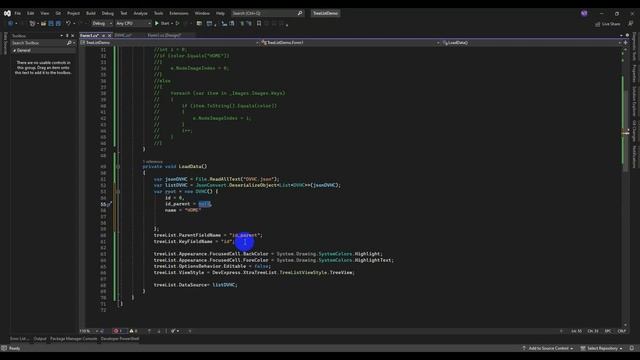Switch to the Form1.cs [Design] tab
Image resolution: width=640 pixels, height=360 pixels.
tap(164, 36)
